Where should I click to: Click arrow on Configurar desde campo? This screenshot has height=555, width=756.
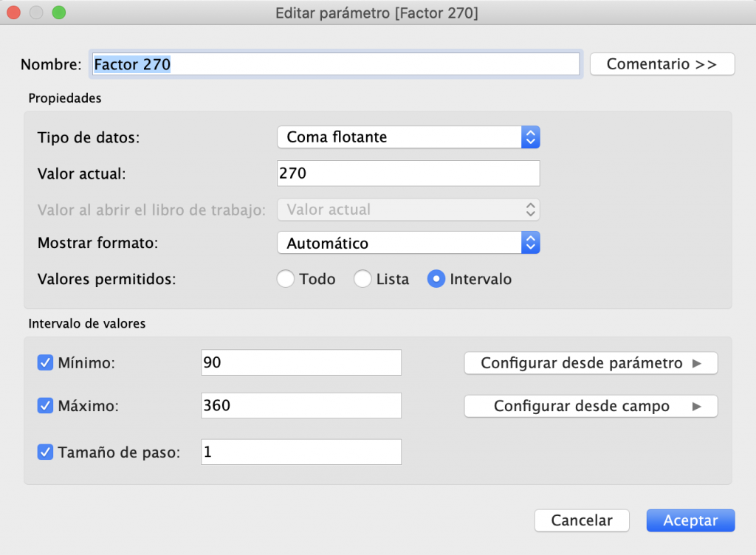click(x=697, y=407)
